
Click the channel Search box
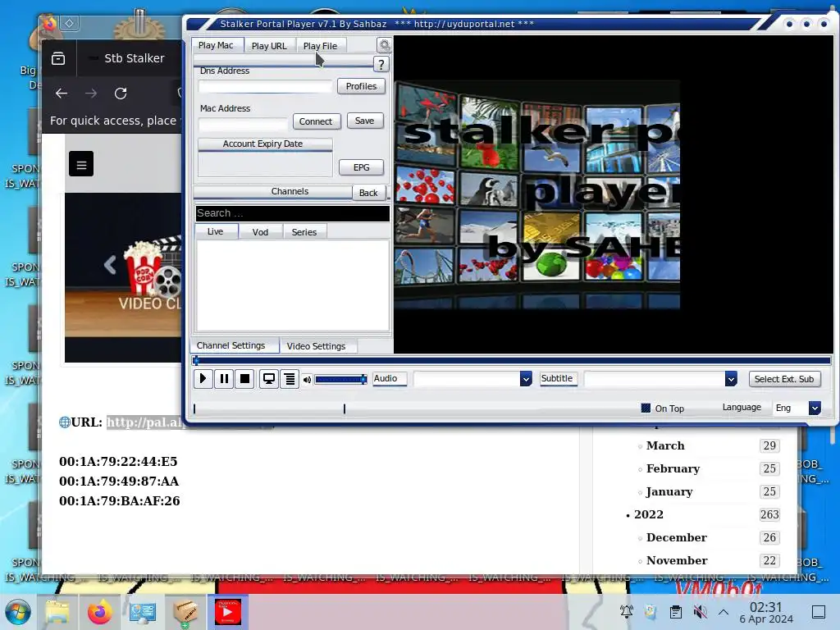pos(293,213)
